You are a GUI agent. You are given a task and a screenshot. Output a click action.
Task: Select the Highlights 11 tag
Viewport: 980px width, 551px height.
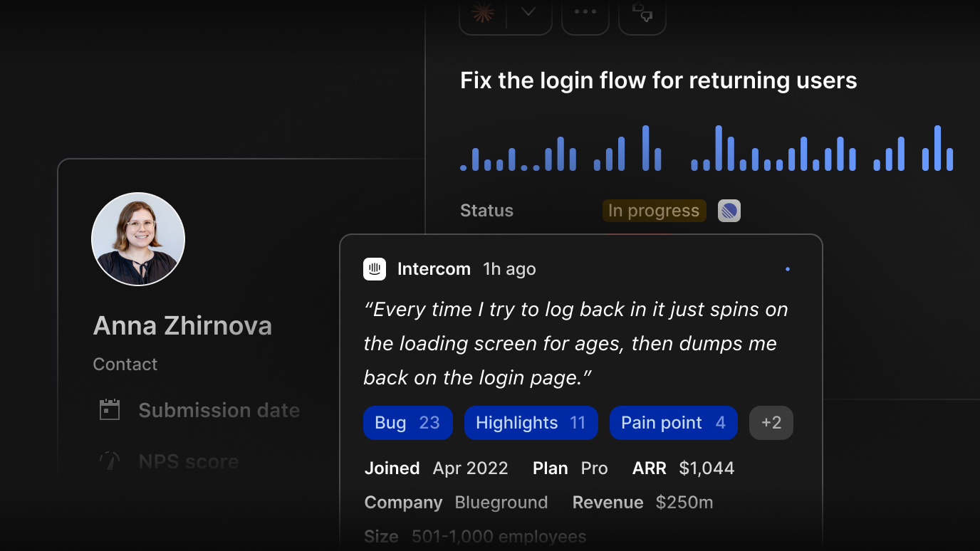click(x=531, y=423)
